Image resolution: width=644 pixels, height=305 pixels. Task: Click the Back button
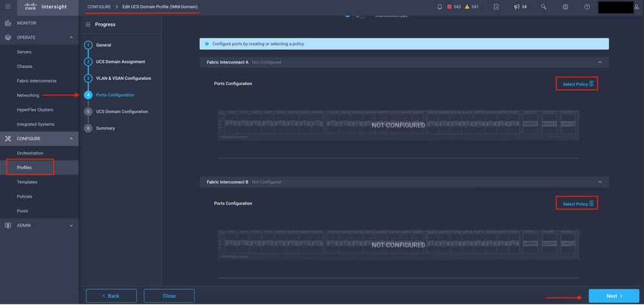tap(111, 296)
